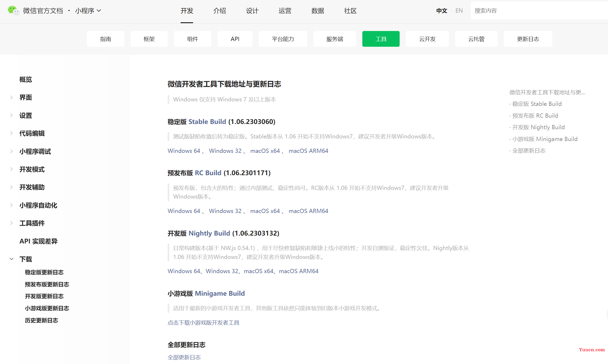Expand the 小程序自动化 sidebar chevron
This screenshot has width=608, height=364.
[x=12, y=205]
